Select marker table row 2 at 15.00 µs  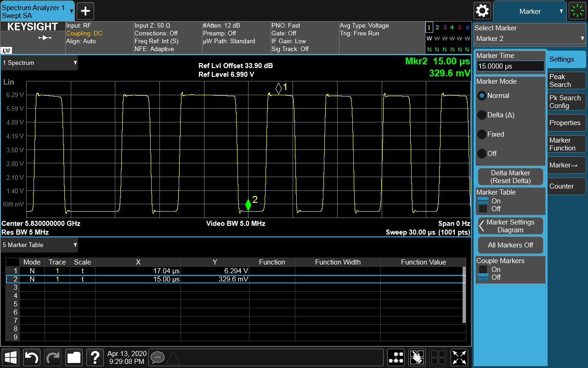235,279
